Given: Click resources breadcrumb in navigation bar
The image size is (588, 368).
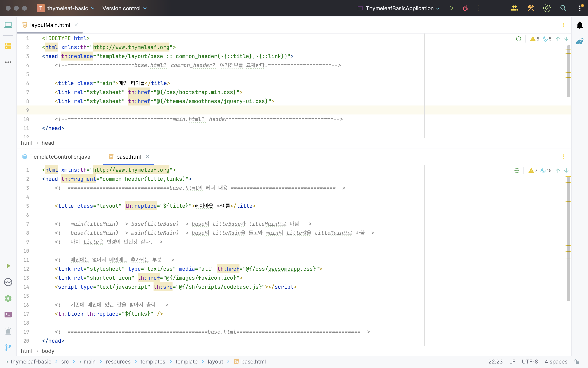Looking at the screenshot, I should click(x=118, y=362).
